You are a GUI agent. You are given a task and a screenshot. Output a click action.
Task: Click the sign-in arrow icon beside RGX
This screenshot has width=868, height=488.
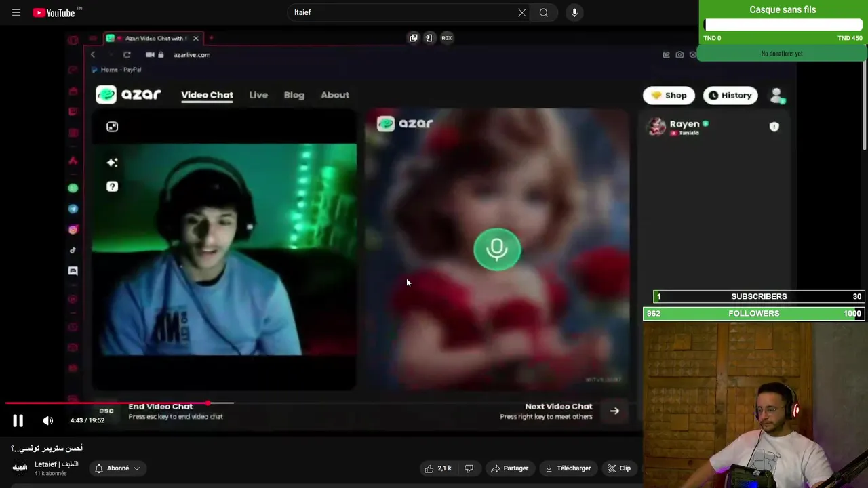(x=429, y=38)
